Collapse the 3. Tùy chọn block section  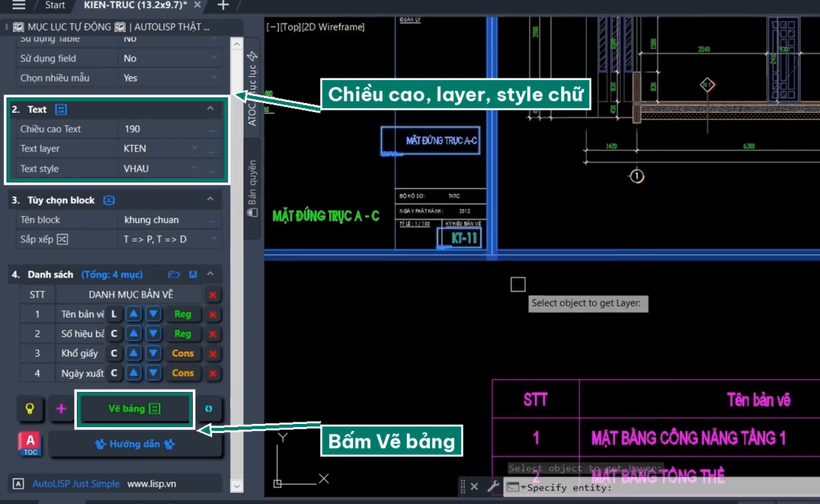211,199
